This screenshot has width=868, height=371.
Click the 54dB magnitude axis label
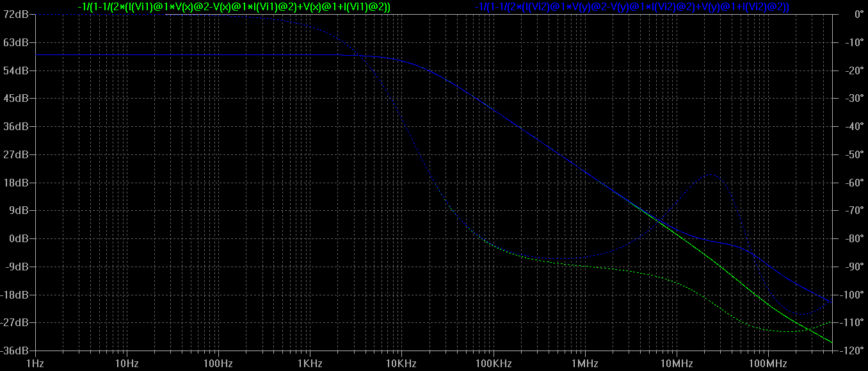tap(15, 70)
